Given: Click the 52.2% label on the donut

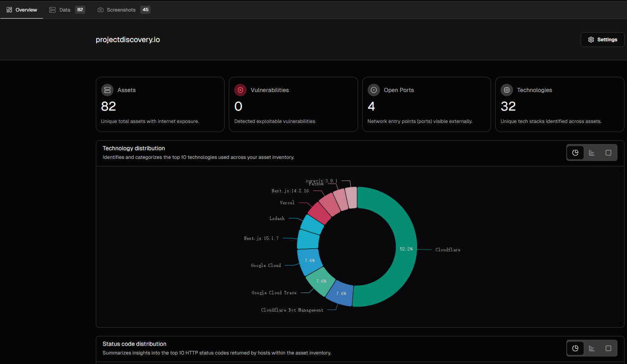Looking at the screenshot, I should [406, 249].
